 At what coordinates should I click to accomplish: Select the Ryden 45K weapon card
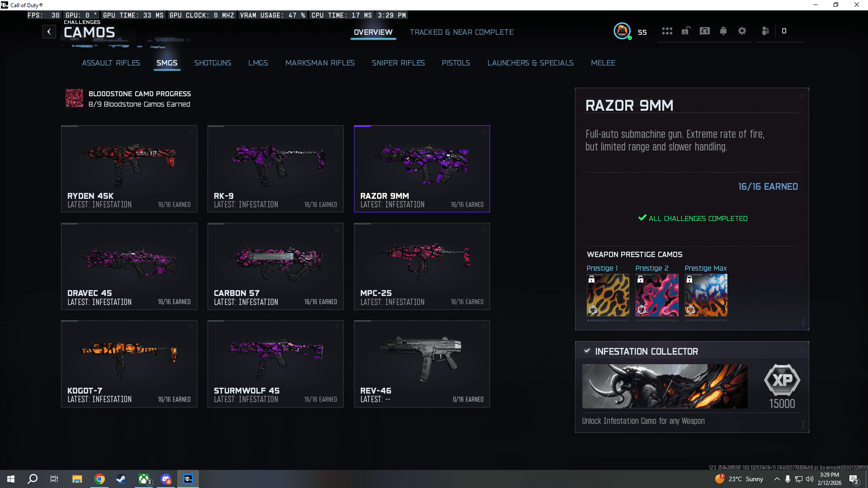[129, 169]
